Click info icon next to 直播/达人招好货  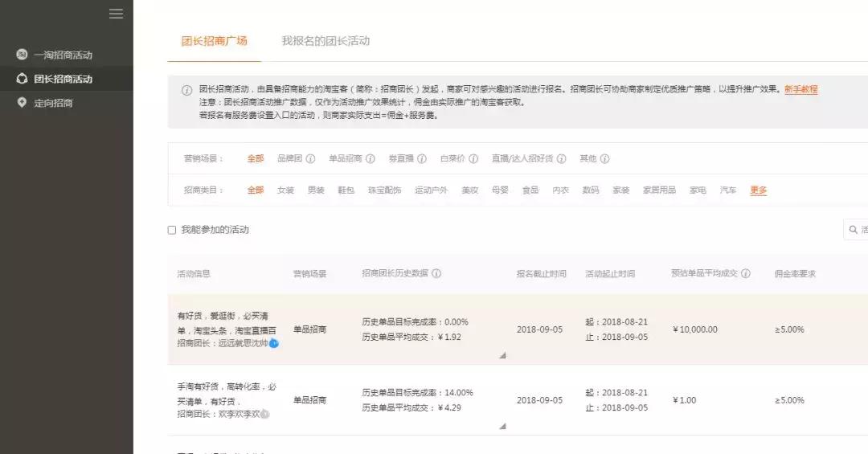tap(561, 159)
